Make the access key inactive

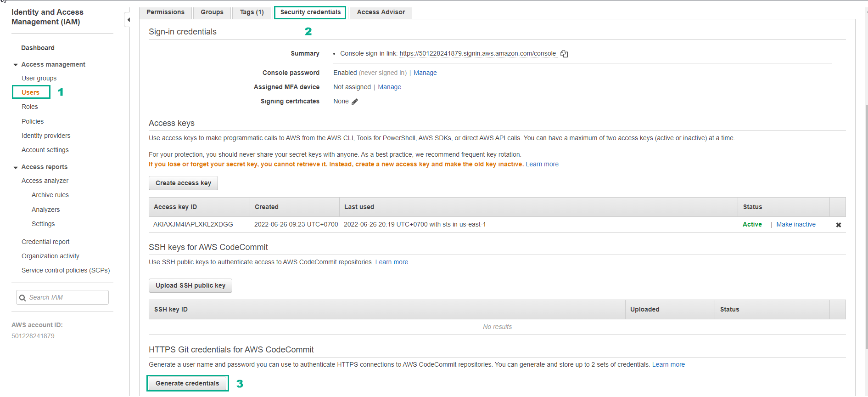[x=795, y=225]
